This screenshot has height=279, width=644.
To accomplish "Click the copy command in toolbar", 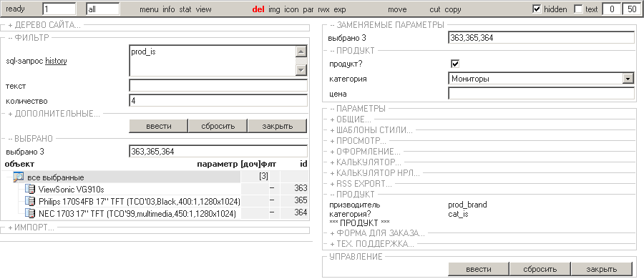I will (x=453, y=9).
